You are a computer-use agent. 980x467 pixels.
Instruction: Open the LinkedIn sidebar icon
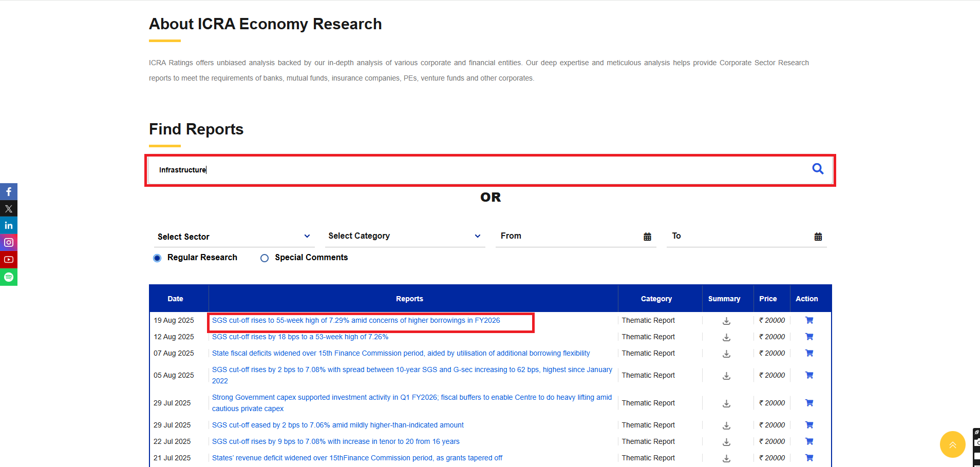click(9, 225)
